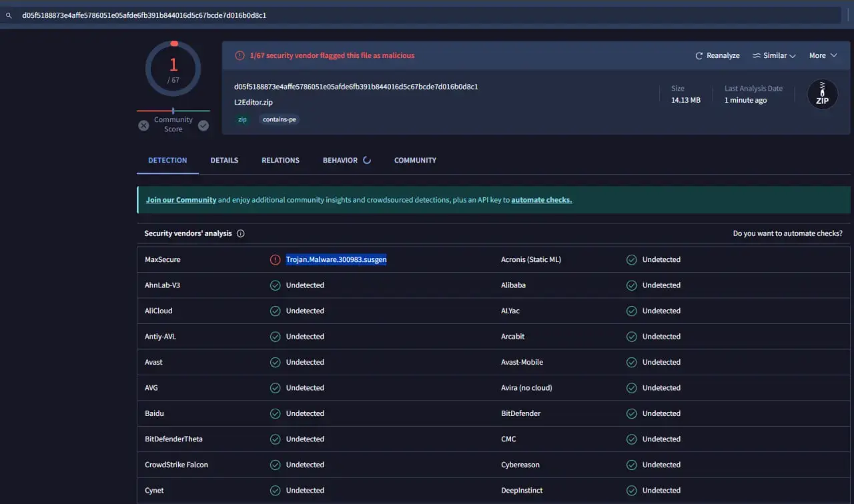Click AhnLab-V3 undetected check icon

tap(275, 285)
